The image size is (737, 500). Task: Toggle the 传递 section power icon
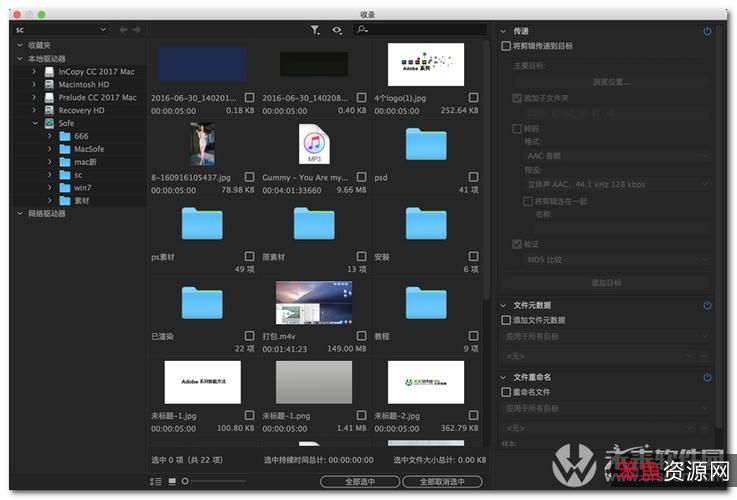click(707, 31)
